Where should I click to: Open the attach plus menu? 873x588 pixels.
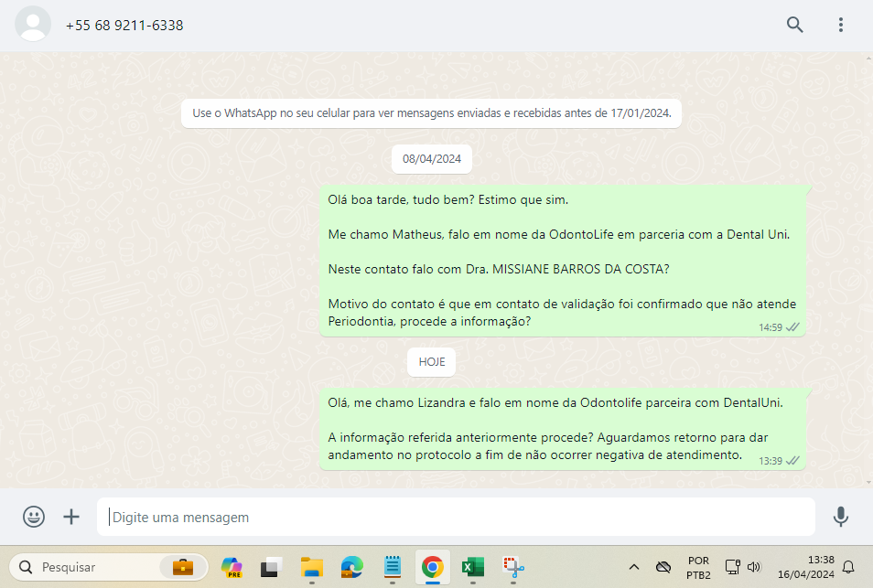pyautogui.click(x=71, y=517)
